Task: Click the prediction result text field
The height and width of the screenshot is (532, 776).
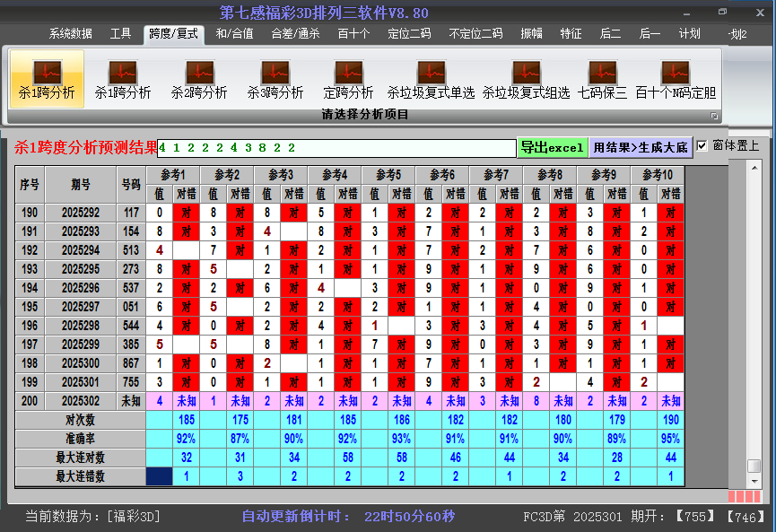Action: (336, 148)
